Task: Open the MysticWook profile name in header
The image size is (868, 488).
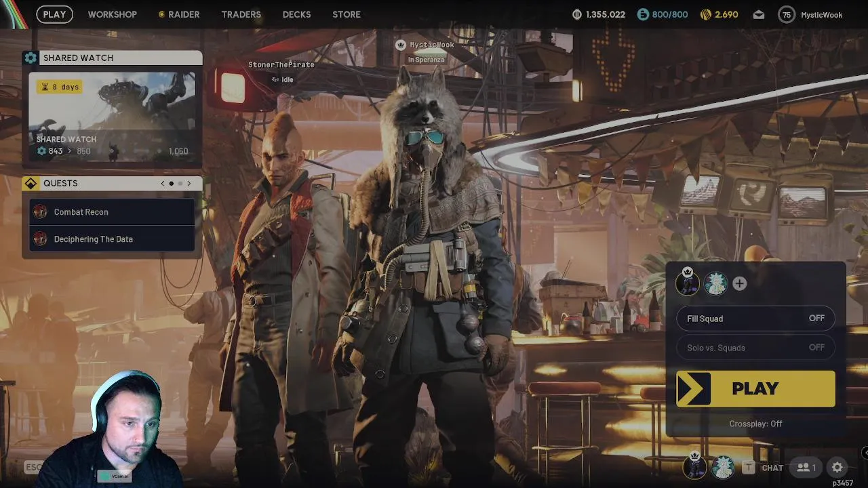Action: [x=821, y=15]
